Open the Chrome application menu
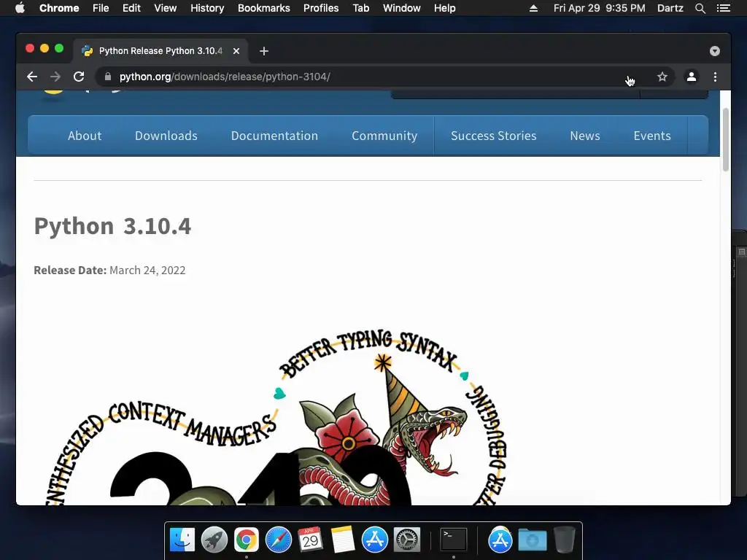The width and height of the screenshot is (747, 560). tap(59, 8)
